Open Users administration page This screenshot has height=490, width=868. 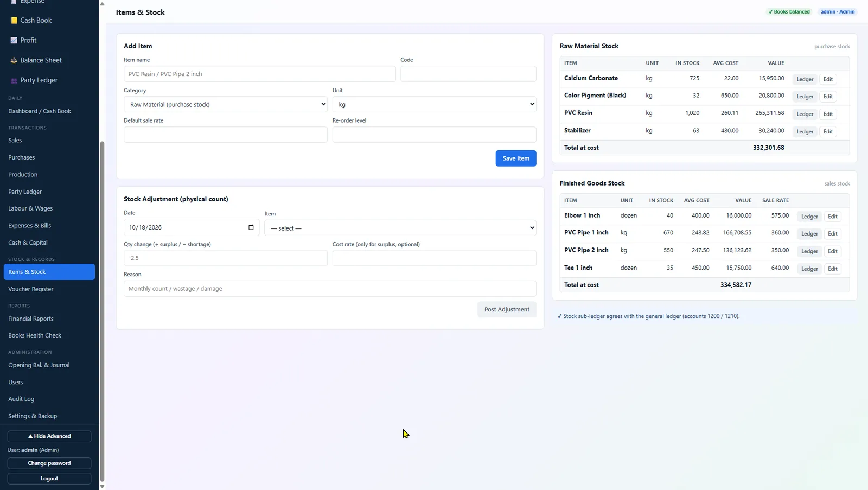click(x=16, y=382)
